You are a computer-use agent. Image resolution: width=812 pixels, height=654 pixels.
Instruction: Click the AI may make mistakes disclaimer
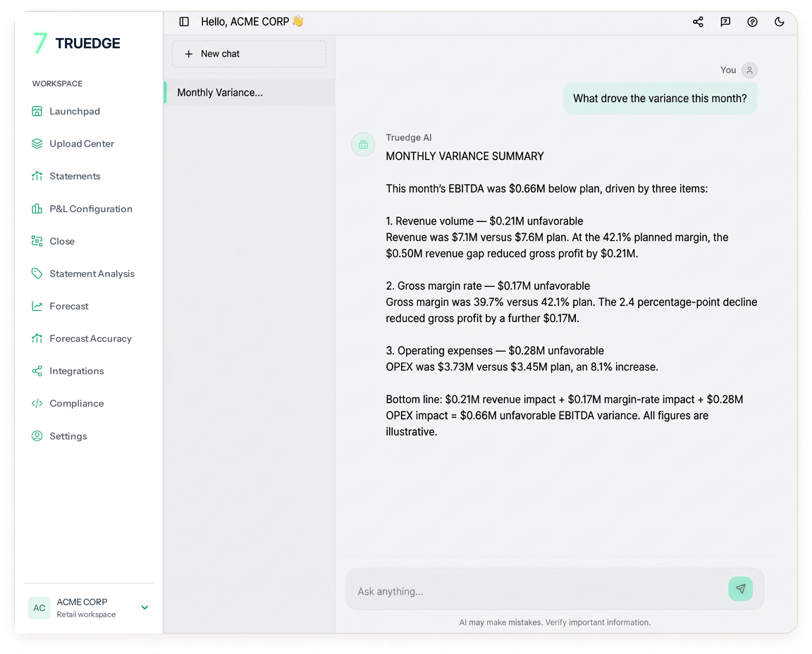[x=555, y=622]
